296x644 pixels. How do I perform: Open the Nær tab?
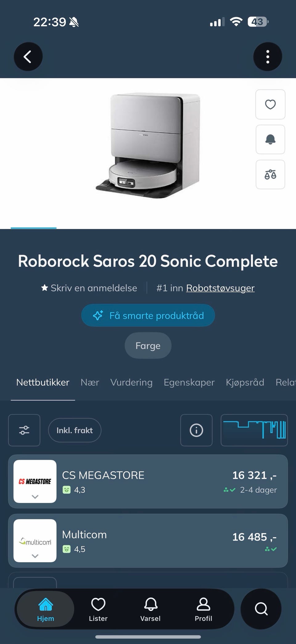(90, 382)
